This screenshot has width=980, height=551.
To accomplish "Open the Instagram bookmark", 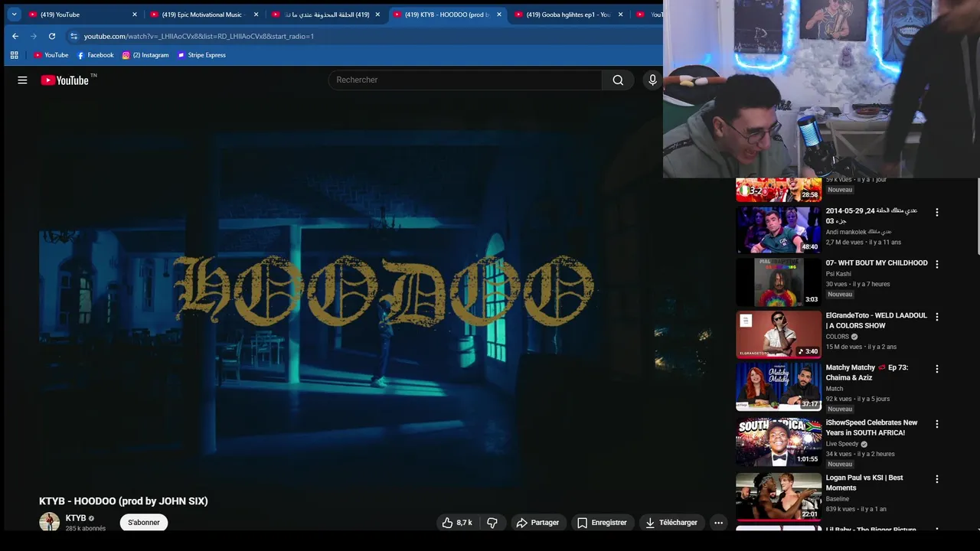I will [145, 55].
